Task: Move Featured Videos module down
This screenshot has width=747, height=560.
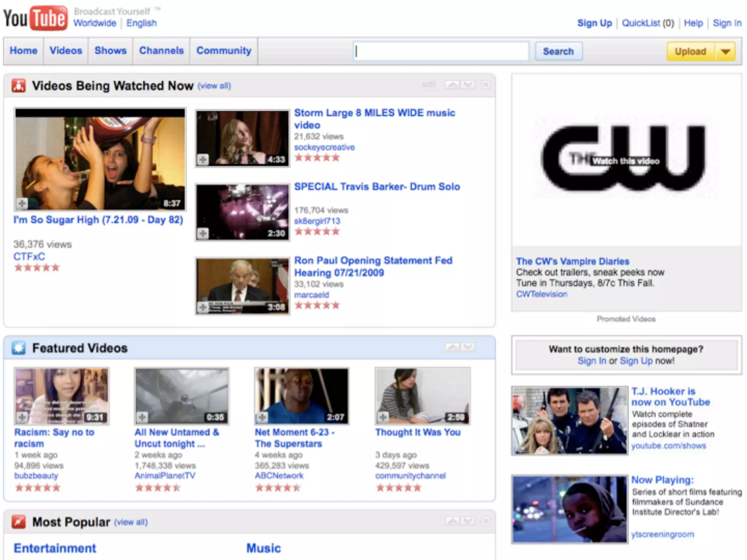Action: tap(468, 347)
